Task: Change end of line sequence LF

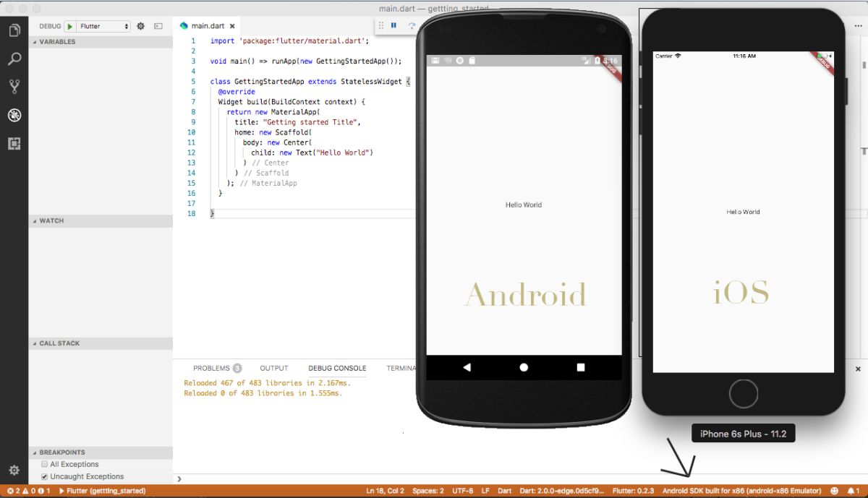Action: [485, 491]
